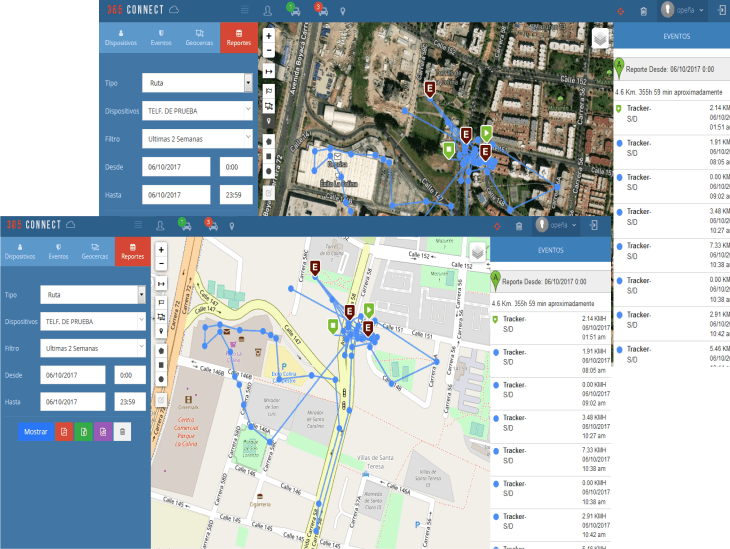Viewport: 730px width, 549px height.
Task: Open opeña user menu in street-map window
Action: (557, 224)
